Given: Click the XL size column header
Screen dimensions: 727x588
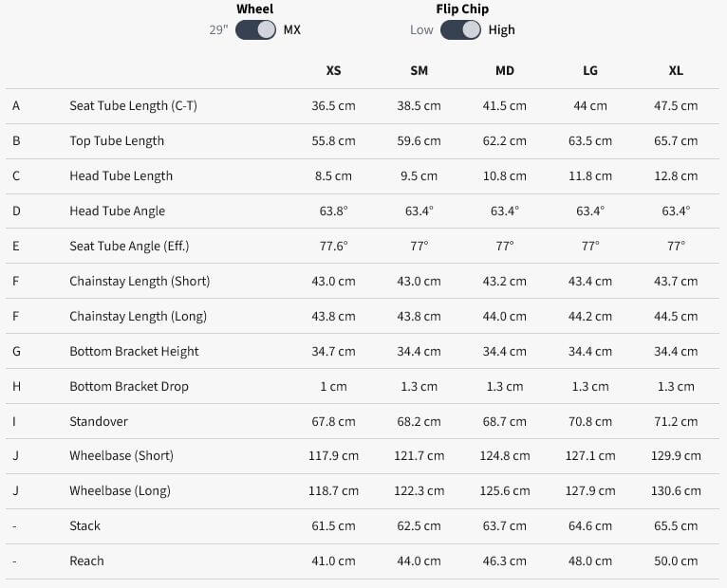Looking at the screenshot, I should [676, 70].
